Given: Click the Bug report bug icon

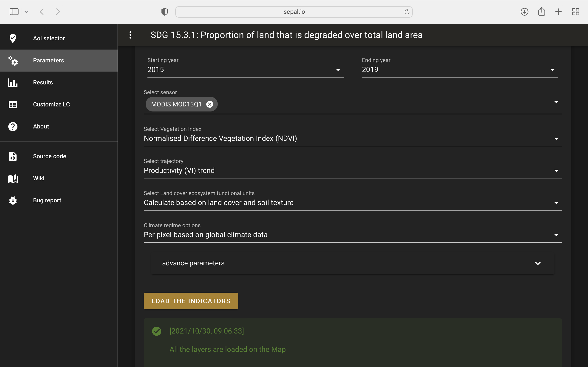Looking at the screenshot, I should coord(13,200).
